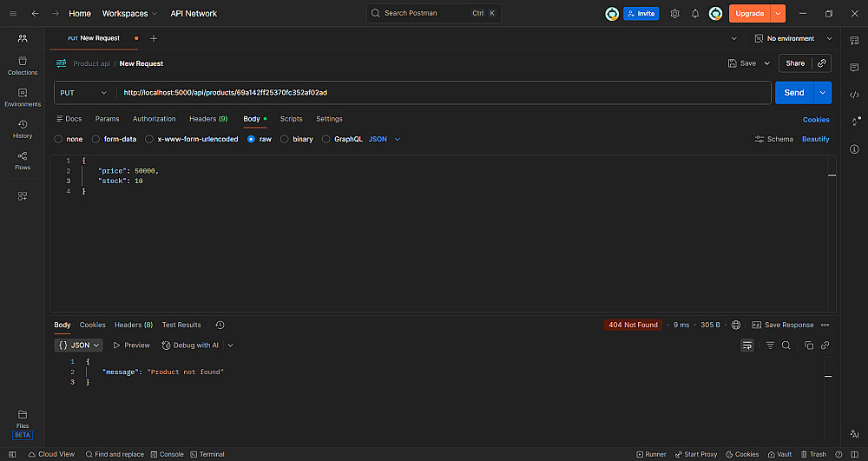Click the Beautify link
The image size is (868, 461).
point(815,139)
